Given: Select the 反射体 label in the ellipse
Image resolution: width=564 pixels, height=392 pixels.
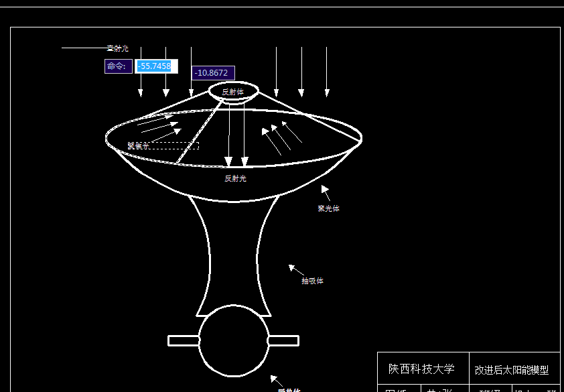Looking at the screenshot, I should (x=232, y=92).
